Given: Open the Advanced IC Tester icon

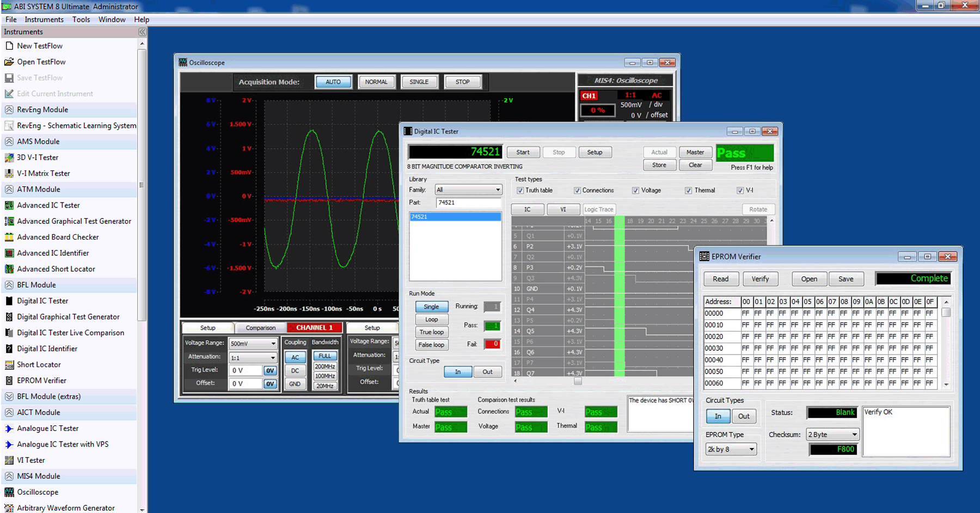Looking at the screenshot, I should pos(9,205).
